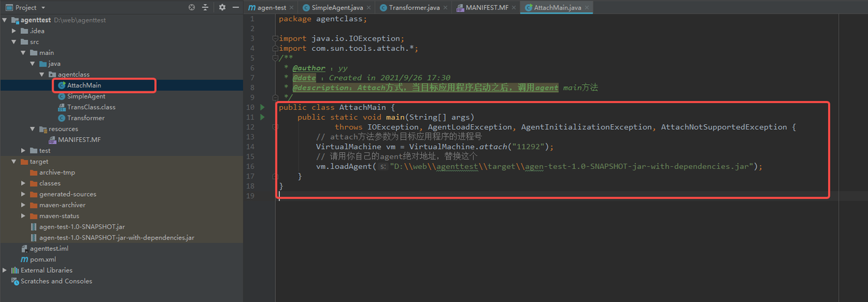Viewport: 868px width, 302px height.
Task: Open SimpleAgent class in project tree
Action: [x=86, y=96]
